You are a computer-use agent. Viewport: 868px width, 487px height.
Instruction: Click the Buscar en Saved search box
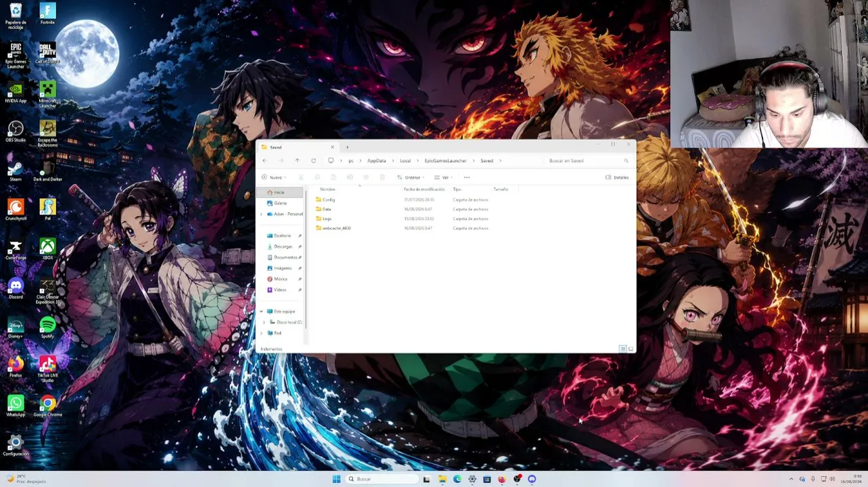[587, 161]
